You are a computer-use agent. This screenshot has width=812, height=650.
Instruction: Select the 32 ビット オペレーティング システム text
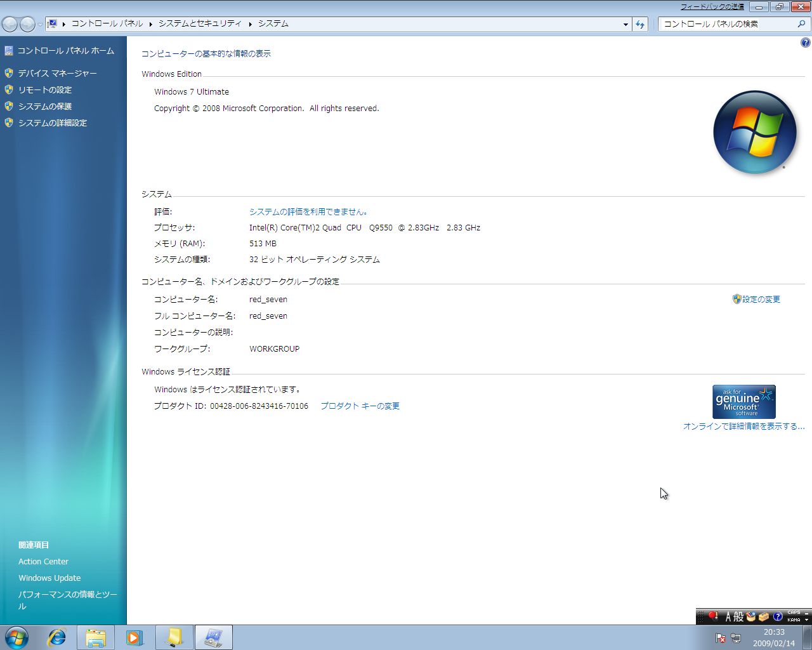point(315,260)
